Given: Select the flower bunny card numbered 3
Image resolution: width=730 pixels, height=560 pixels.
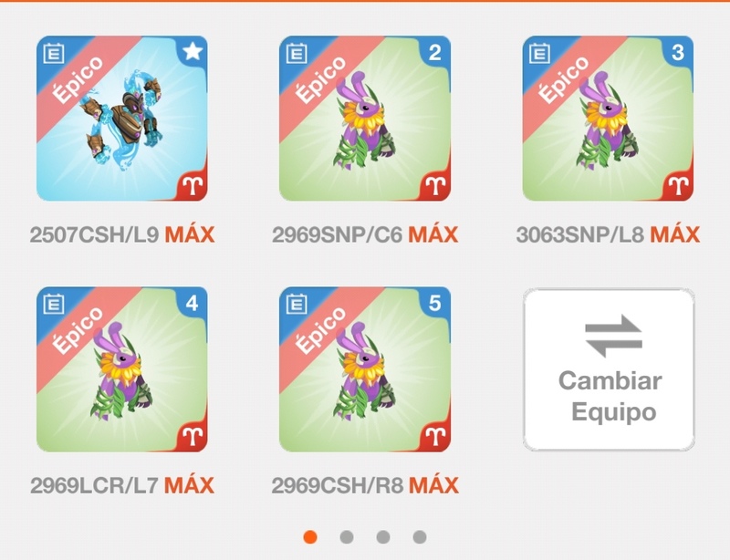Looking at the screenshot, I should coord(608,119).
